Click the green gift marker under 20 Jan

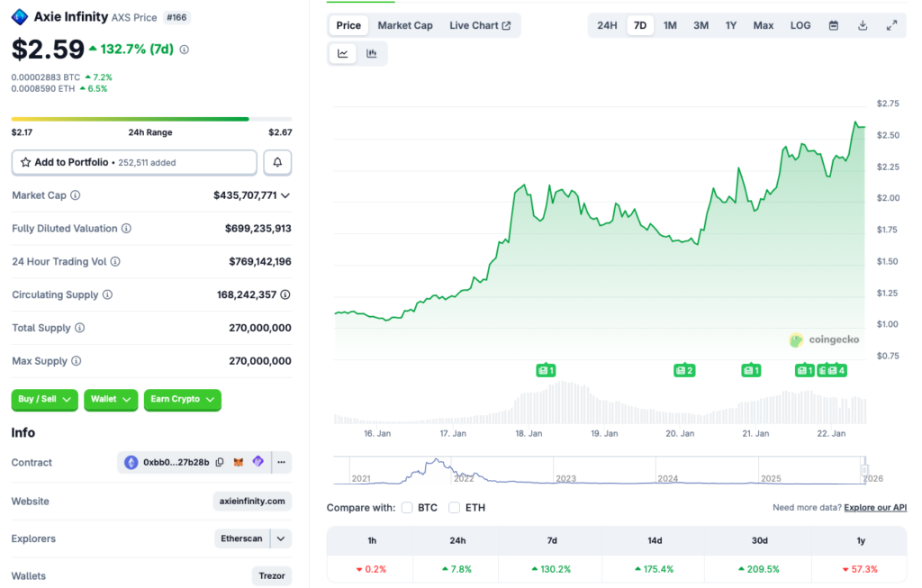tap(683, 369)
